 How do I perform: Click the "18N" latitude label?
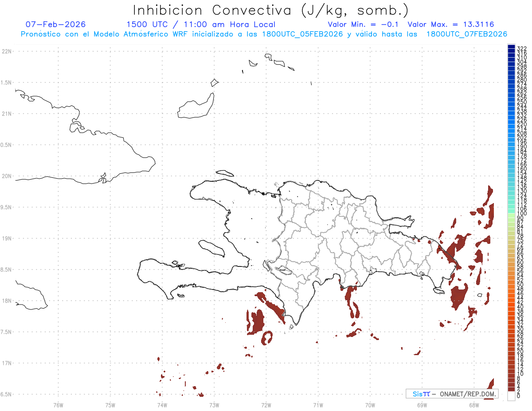7,301
